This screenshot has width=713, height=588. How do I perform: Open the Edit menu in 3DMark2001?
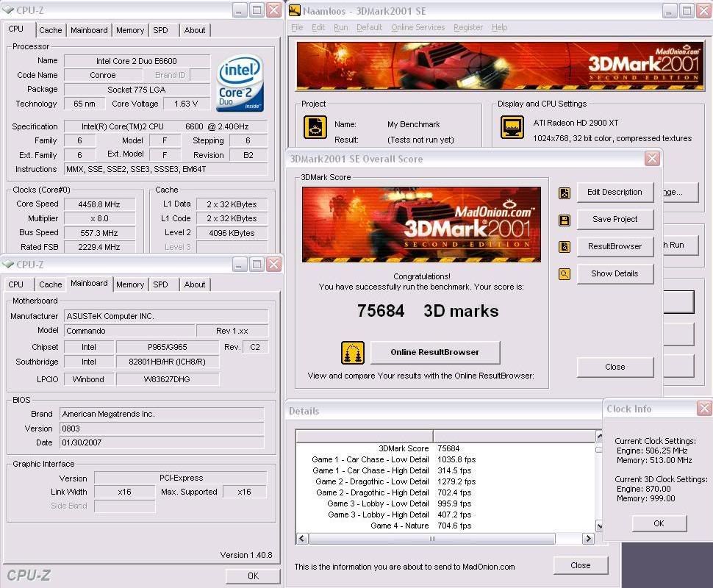pyautogui.click(x=318, y=27)
